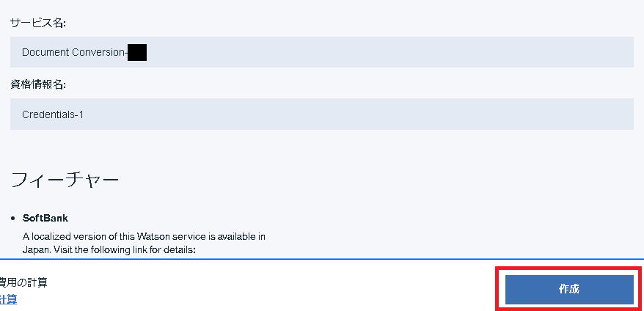
Task: Click the 'Visit the following link' sentence
Action: click(125, 249)
